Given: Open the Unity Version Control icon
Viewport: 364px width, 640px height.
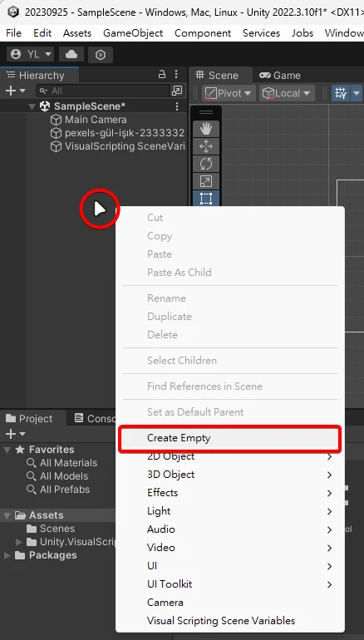Looking at the screenshot, I should (x=101, y=54).
